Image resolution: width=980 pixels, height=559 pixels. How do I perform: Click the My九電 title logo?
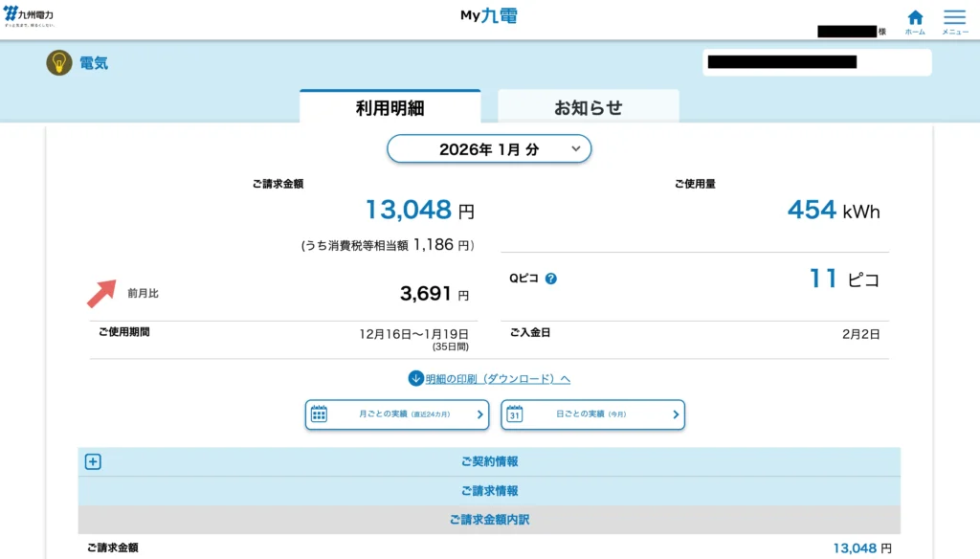489,15
